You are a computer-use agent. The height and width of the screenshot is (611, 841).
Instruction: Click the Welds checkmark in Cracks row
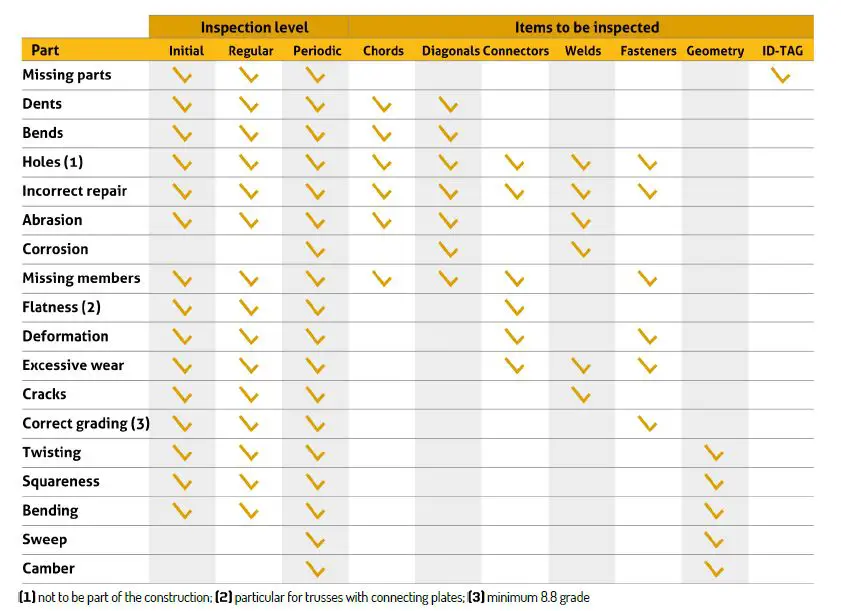(581, 395)
